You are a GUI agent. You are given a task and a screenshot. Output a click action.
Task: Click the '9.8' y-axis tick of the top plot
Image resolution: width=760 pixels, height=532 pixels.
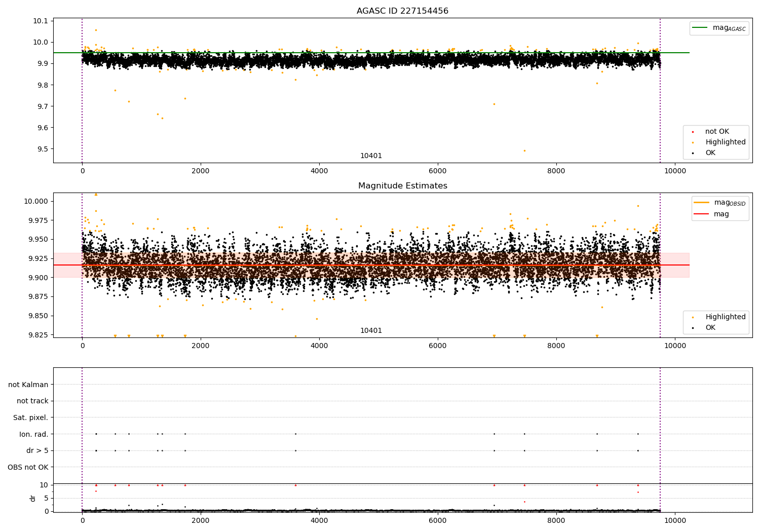(x=42, y=85)
